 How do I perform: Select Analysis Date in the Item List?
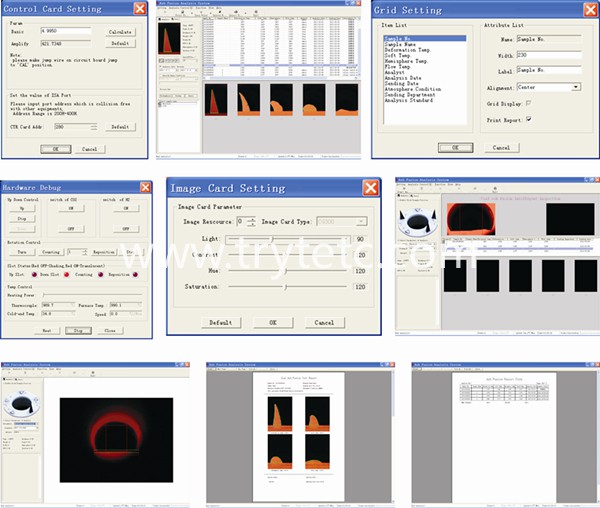(403, 78)
